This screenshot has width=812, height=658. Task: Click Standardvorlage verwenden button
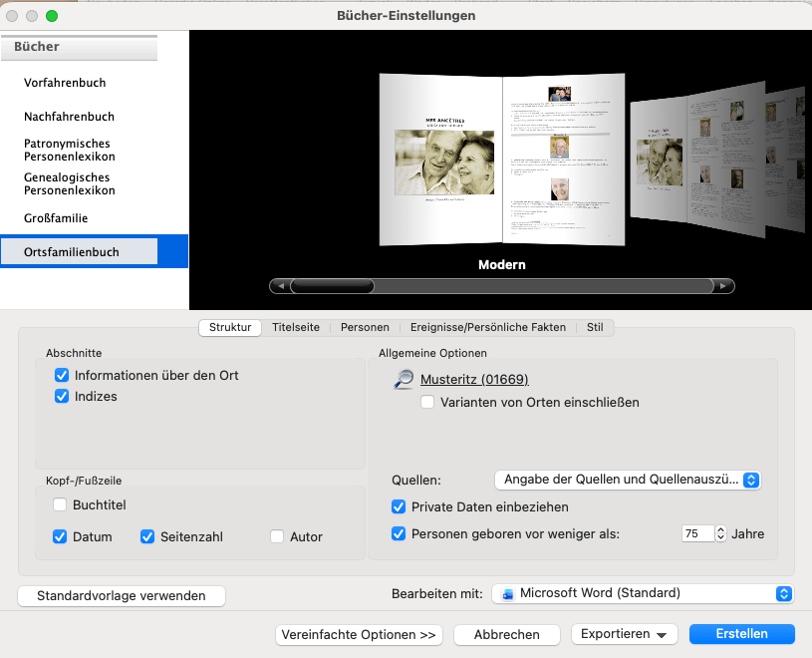coord(122,596)
